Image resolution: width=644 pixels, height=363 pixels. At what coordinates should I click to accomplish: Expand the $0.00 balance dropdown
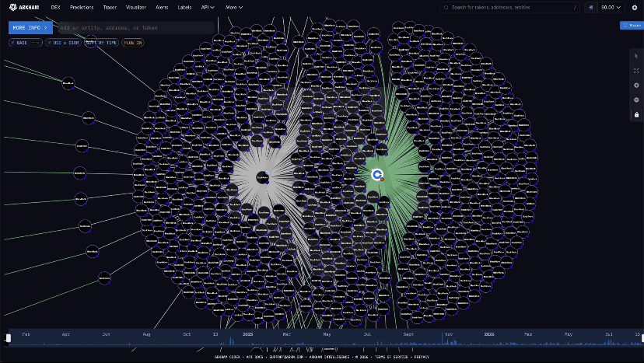[x=611, y=8]
